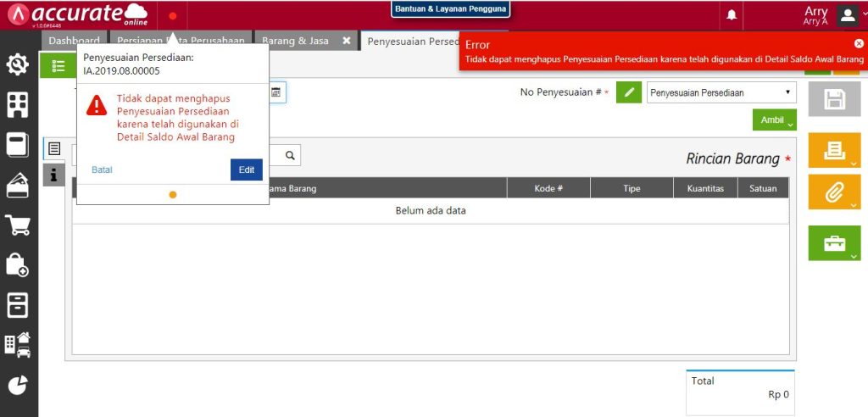Click the calendar date picker icon

click(276, 92)
